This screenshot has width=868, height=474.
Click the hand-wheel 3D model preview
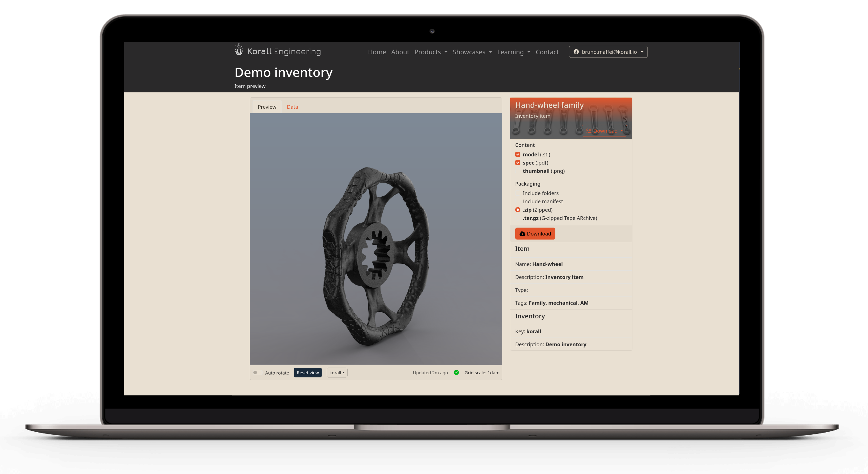coord(375,256)
